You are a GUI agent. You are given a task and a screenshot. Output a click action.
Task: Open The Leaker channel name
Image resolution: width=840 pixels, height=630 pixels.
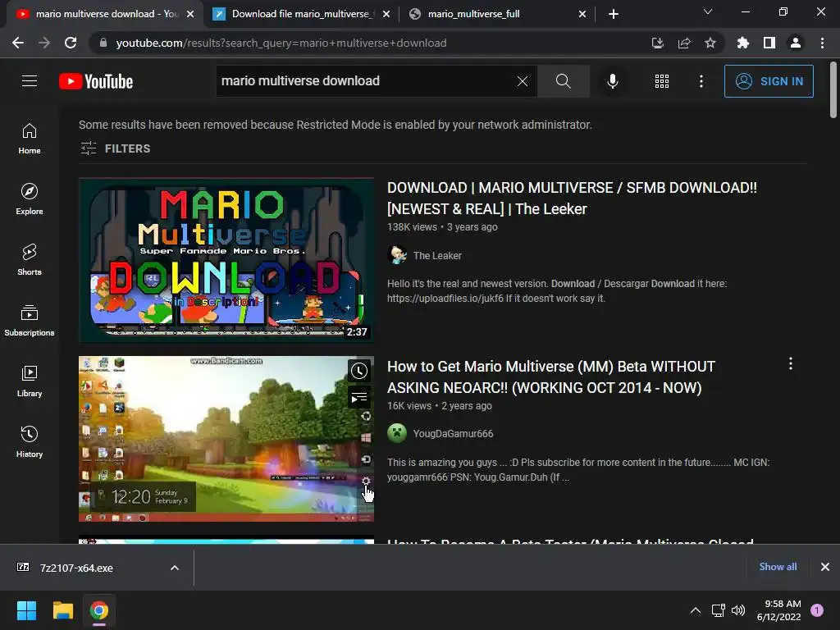pos(437,256)
